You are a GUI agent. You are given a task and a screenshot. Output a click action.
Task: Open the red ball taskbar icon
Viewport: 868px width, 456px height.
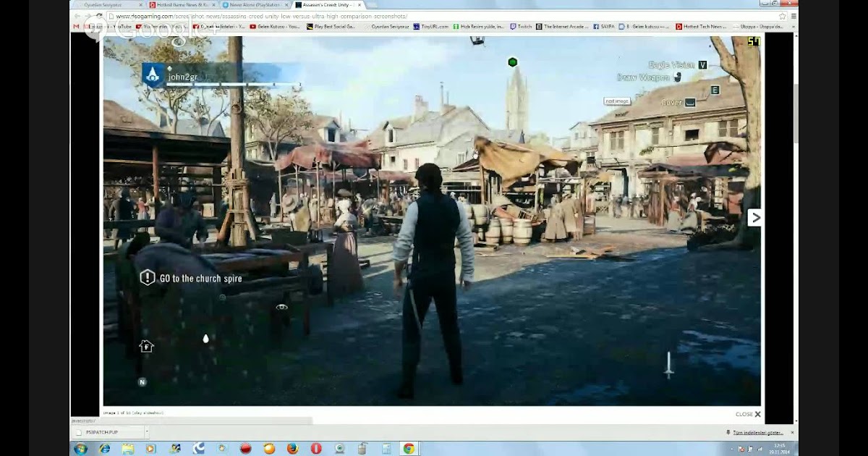point(245,448)
